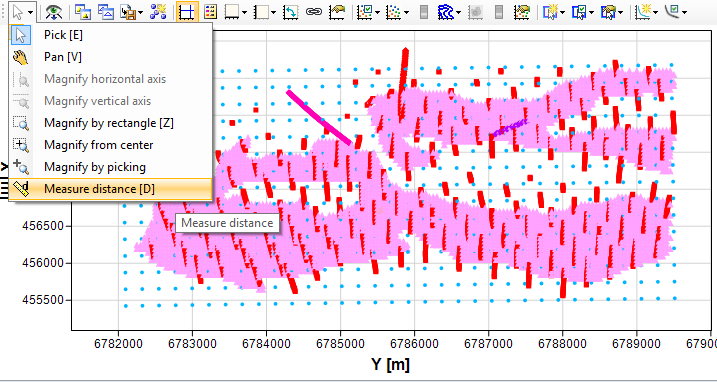Click the save to disk icon
The image size is (717, 382).
[128, 11]
